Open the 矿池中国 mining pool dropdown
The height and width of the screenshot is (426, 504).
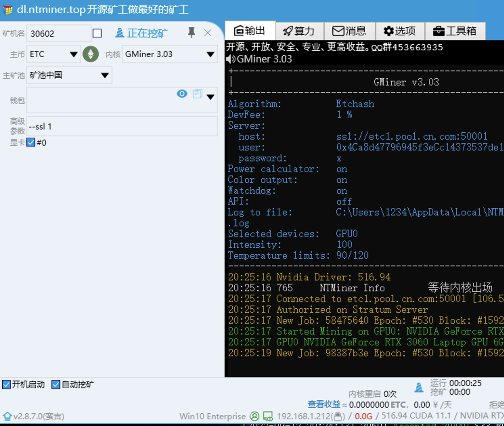105,75
